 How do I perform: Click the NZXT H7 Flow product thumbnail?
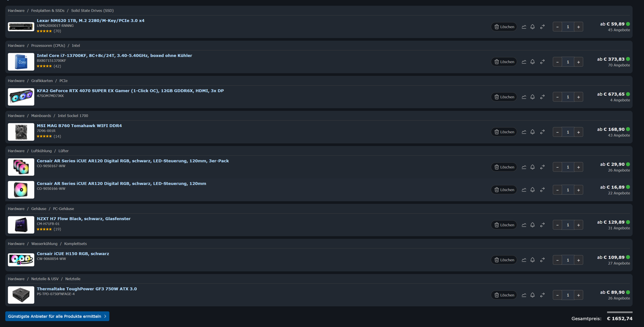click(21, 225)
